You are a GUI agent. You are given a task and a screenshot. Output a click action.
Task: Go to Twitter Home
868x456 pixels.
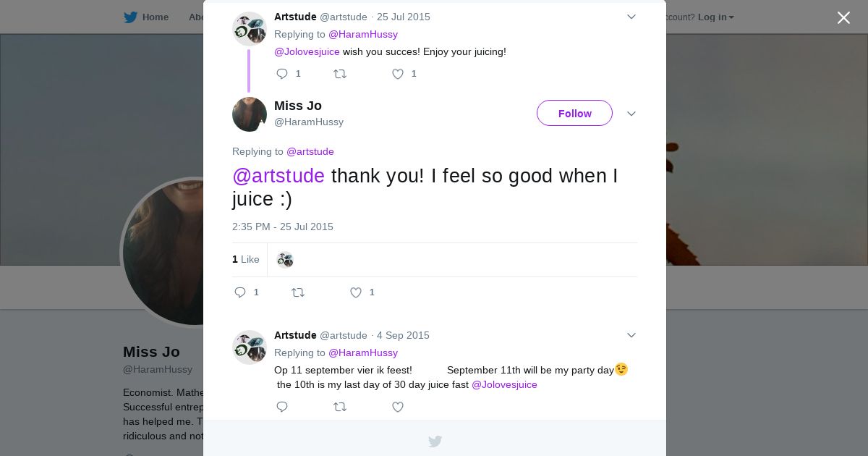tap(146, 17)
